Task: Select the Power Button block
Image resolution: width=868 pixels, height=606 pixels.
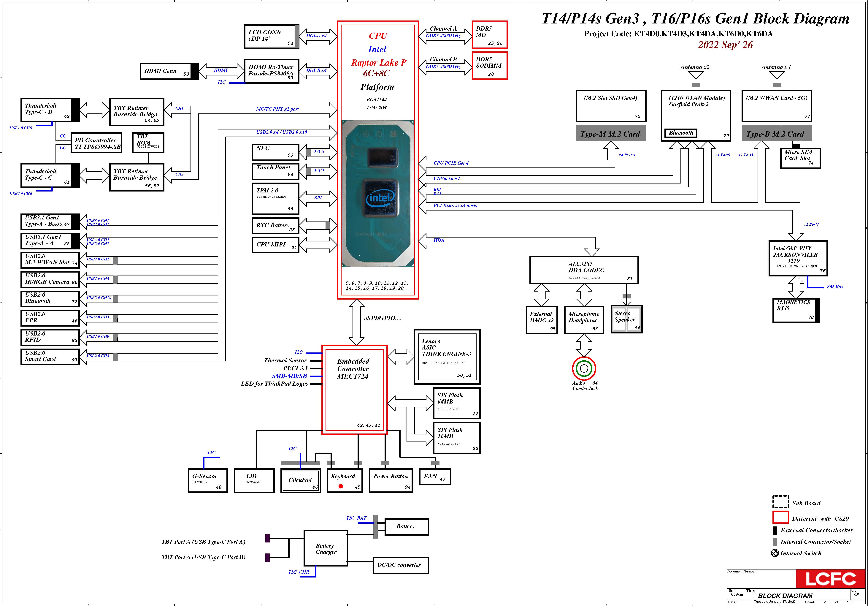Action: (x=391, y=480)
